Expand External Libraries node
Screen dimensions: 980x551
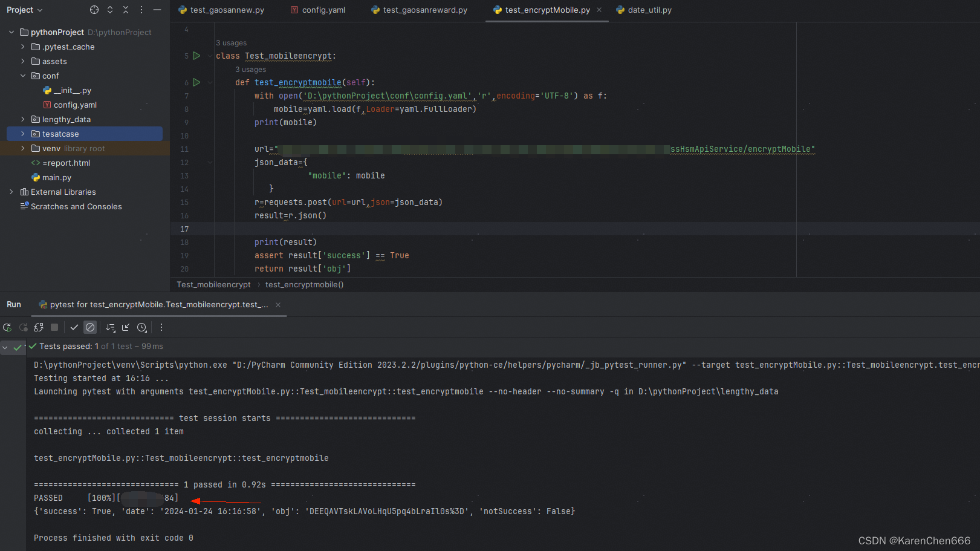(x=11, y=192)
